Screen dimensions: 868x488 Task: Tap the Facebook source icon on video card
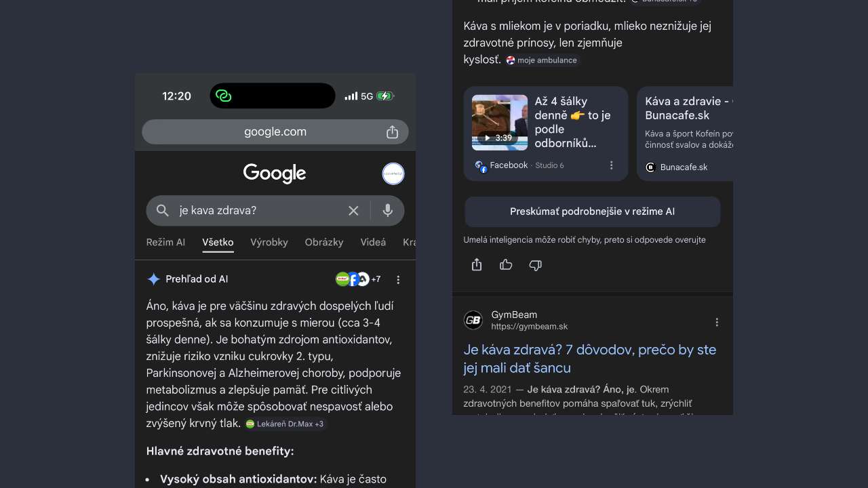tap(481, 166)
